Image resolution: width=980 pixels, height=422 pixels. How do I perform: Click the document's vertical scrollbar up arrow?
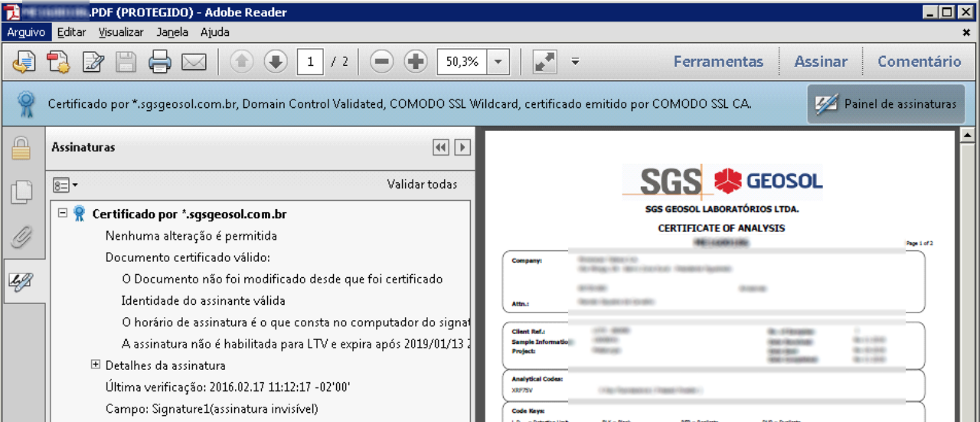(x=966, y=136)
